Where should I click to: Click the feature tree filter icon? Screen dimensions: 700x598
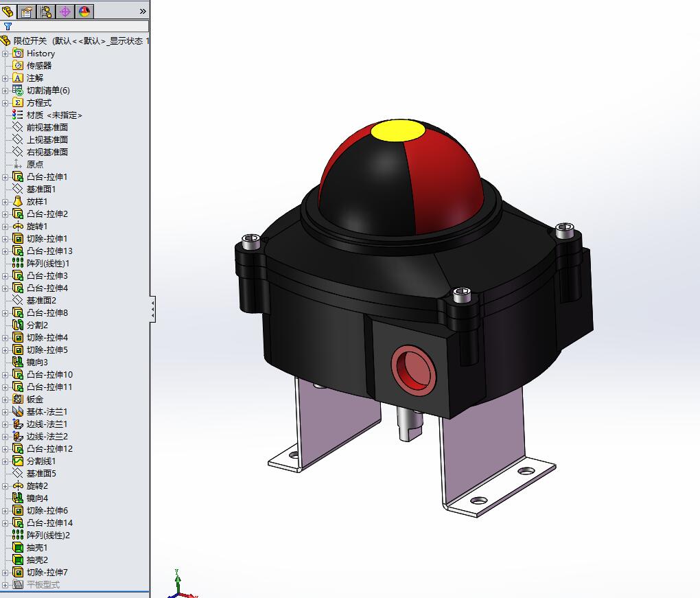[8, 26]
